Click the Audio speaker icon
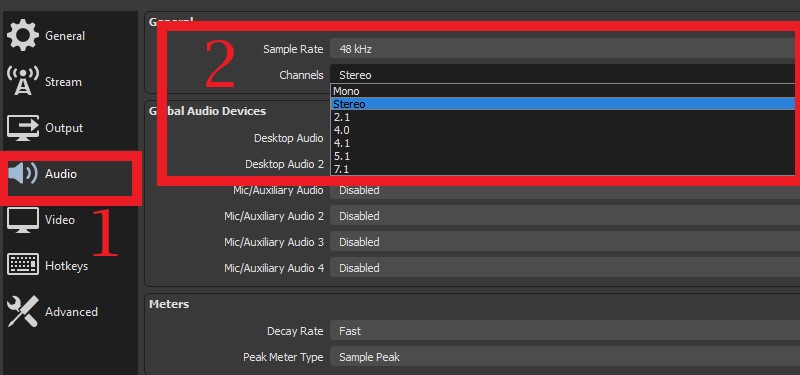 click(22, 173)
